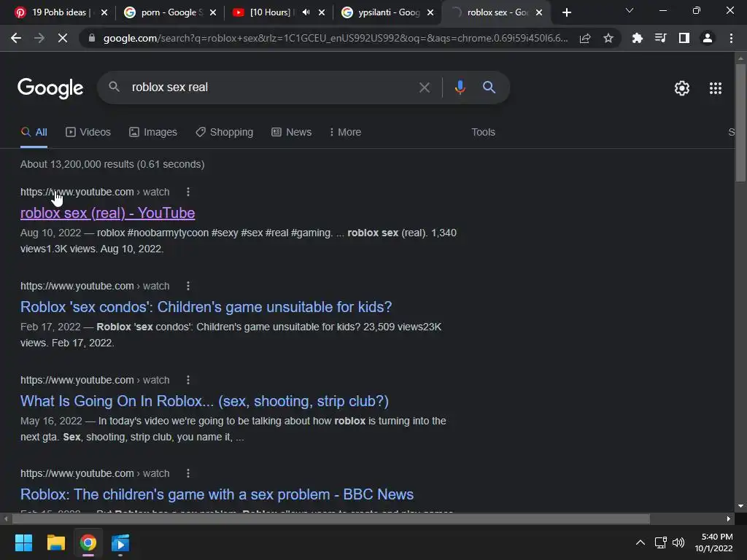Open the Movies & TV taskbar app

[x=120, y=542]
